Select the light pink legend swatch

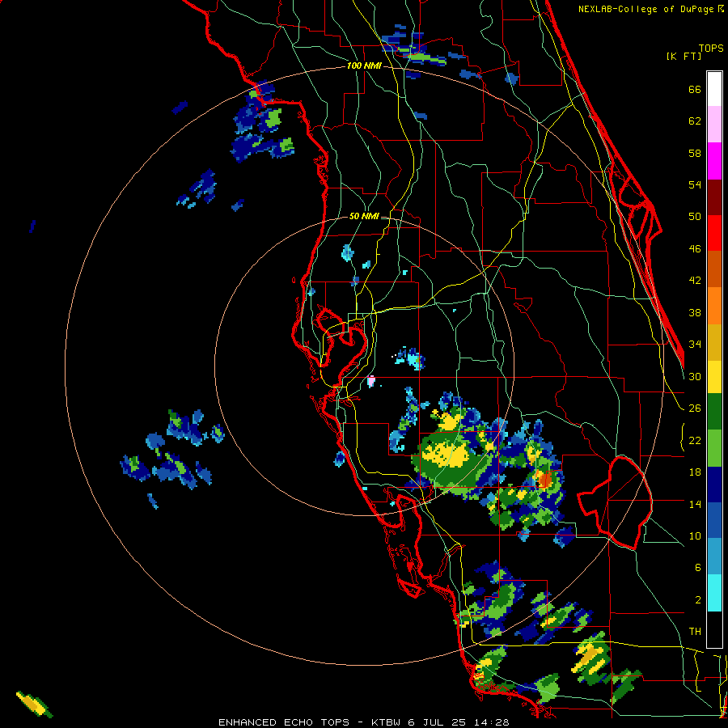[x=714, y=125]
